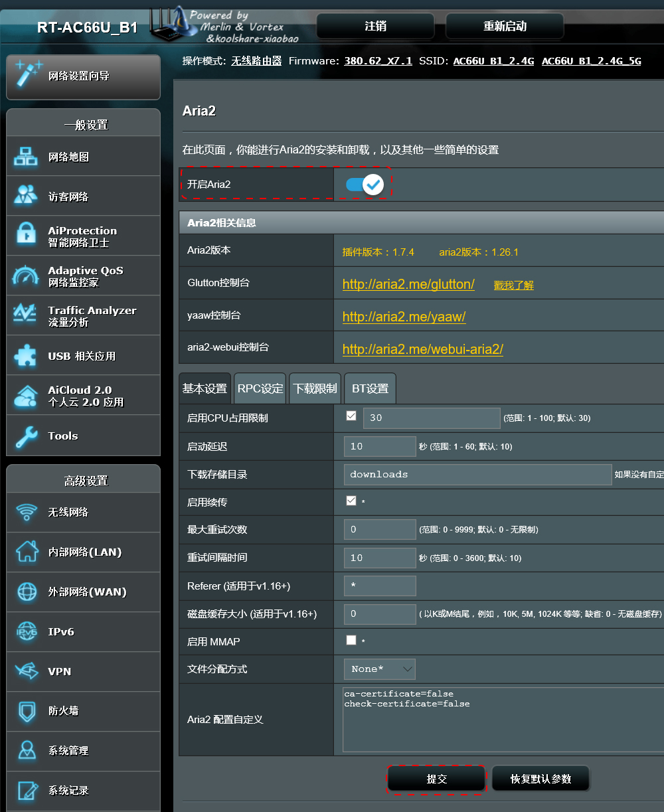Screen dimensions: 664x812
Task: Open the aria2.me/webui-aria2 link
Action: [x=423, y=349]
